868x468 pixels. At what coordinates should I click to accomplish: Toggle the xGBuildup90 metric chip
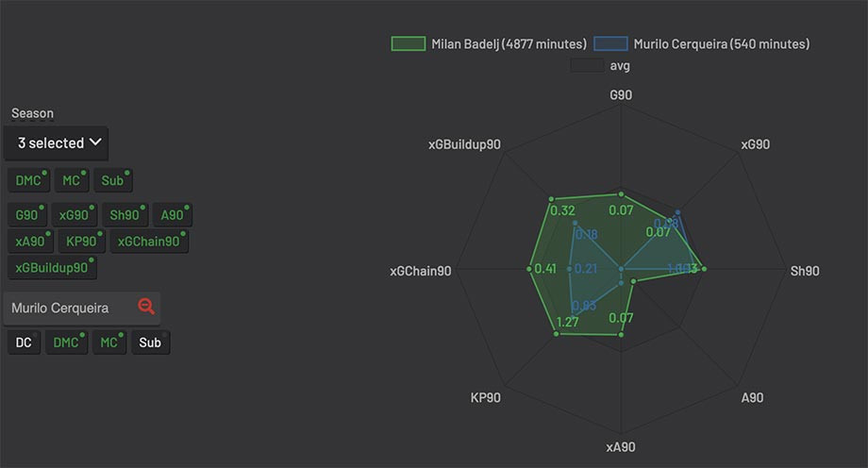tap(52, 268)
